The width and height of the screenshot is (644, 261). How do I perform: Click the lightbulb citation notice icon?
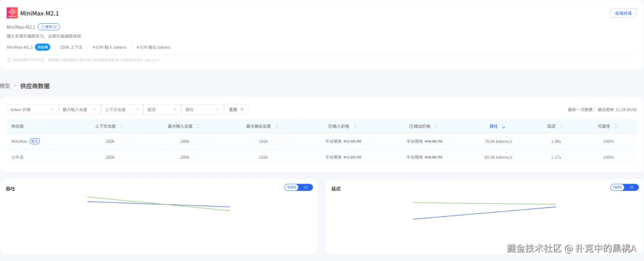tap(9, 60)
